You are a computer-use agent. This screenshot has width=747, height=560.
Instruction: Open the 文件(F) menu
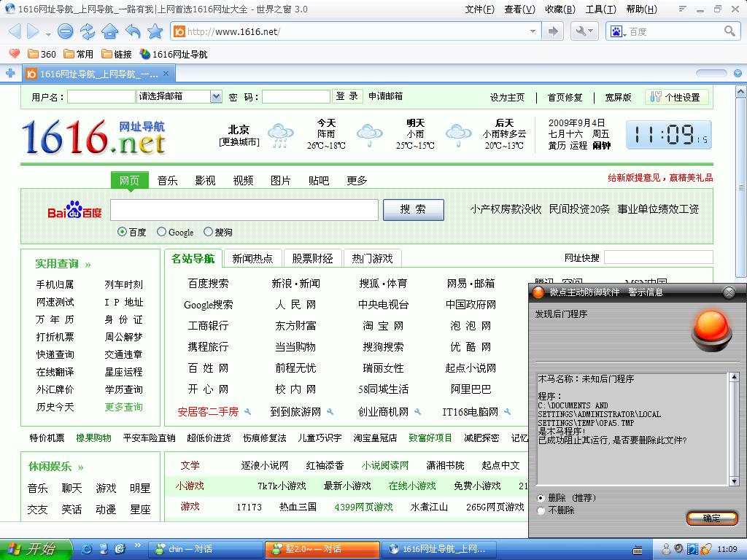click(x=480, y=9)
